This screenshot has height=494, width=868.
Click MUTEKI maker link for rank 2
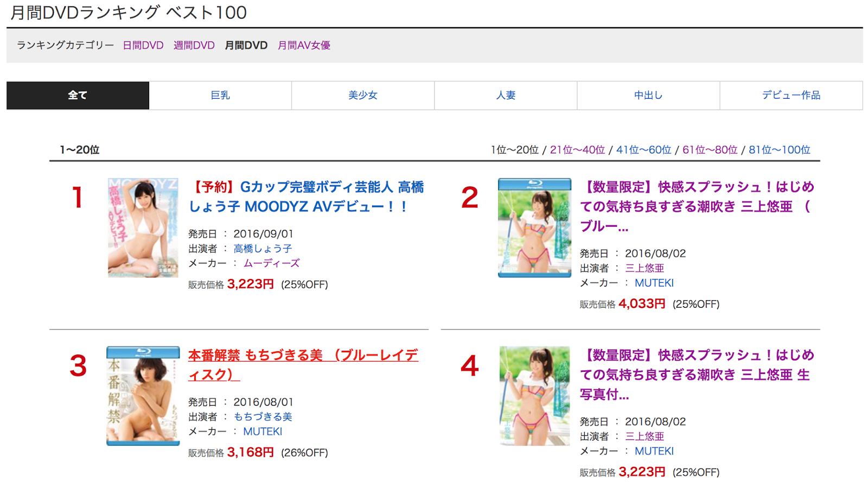point(654,283)
